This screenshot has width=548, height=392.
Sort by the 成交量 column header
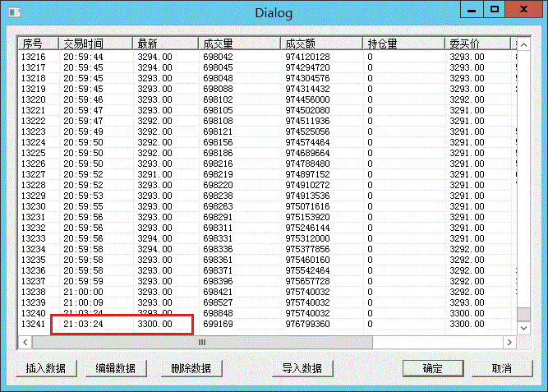[x=238, y=43]
